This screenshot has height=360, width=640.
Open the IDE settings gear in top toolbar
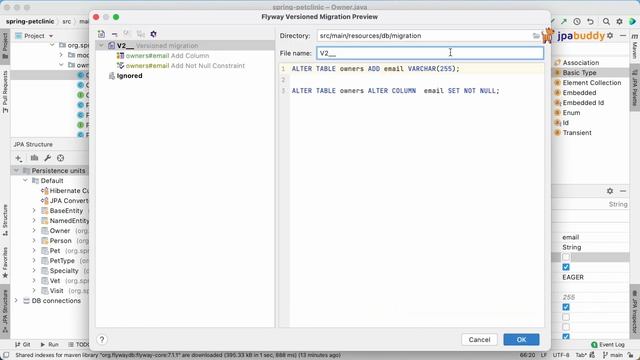coord(619,21)
